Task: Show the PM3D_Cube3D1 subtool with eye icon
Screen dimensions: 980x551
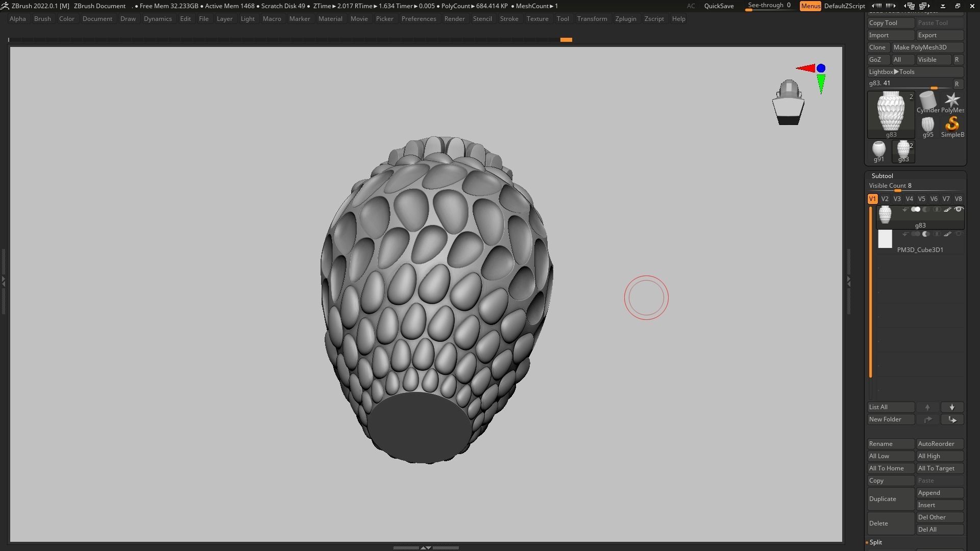Action: coord(959,234)
